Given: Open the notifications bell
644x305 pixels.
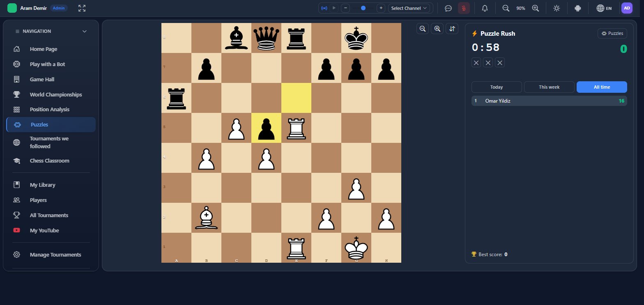Looking at the screenshot, I should click(x=485, y=8).
